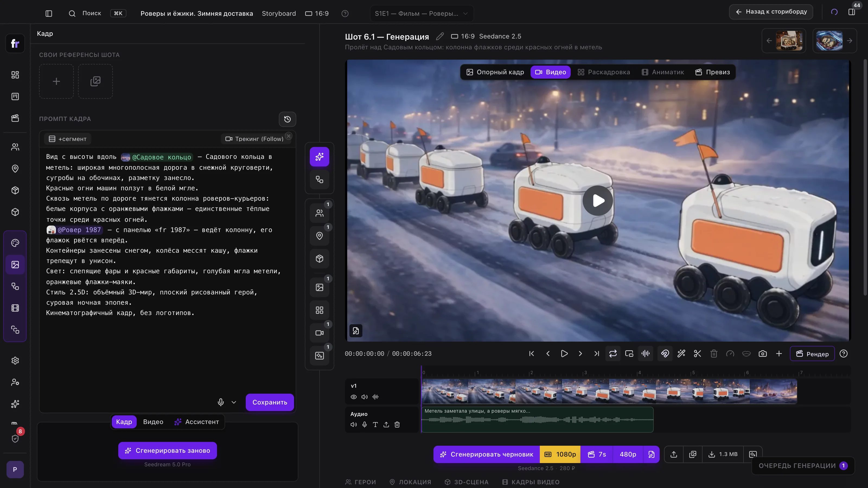Open Трекинг (Follow) camera selector

(254, 139)
